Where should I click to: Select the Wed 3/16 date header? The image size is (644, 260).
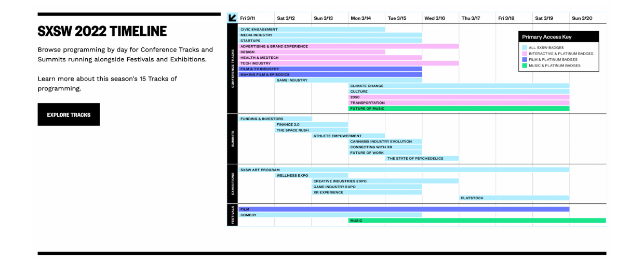435,18
